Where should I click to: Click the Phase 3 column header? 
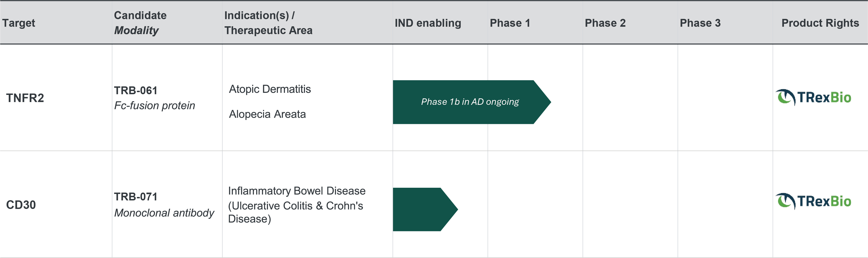coord(700,23)
